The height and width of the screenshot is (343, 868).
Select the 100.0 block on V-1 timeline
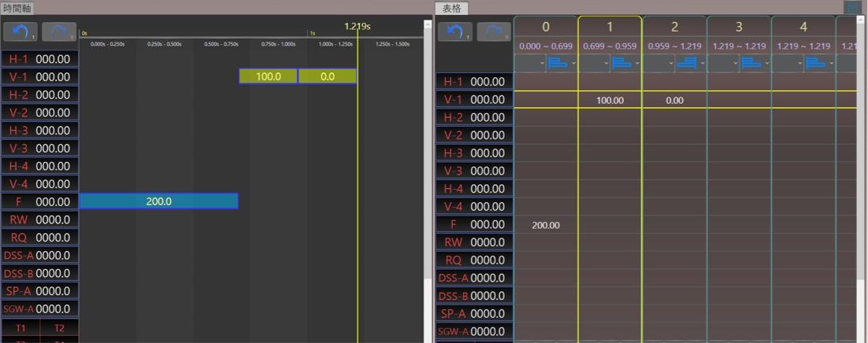269,76
